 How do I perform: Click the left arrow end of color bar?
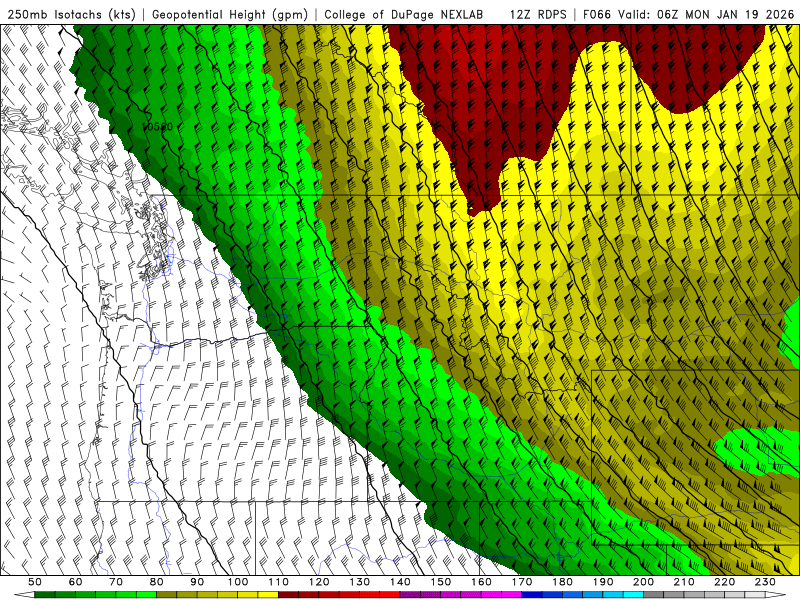tap(24, 595)
